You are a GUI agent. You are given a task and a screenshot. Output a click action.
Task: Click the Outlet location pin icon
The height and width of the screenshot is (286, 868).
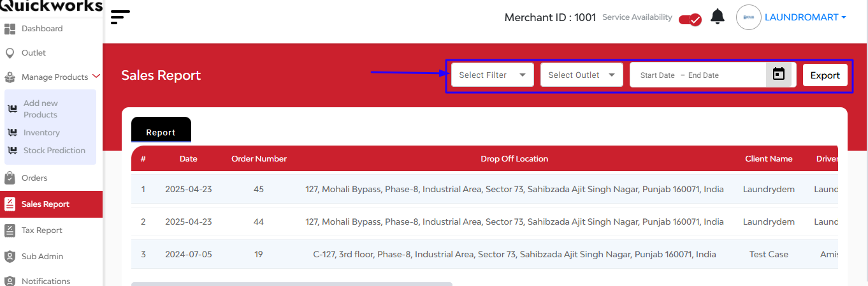coord(10,53)
